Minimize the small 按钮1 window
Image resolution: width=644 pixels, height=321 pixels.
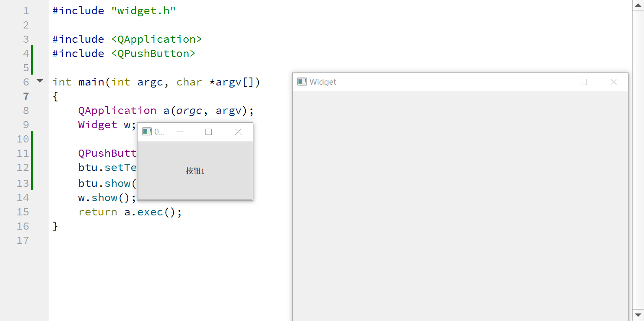180,132
